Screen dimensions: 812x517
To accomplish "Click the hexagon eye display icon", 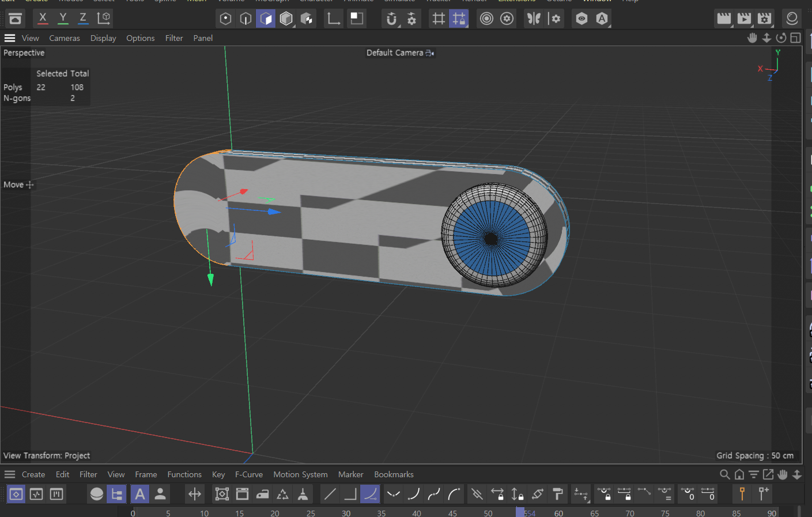I will coord(581,18).
